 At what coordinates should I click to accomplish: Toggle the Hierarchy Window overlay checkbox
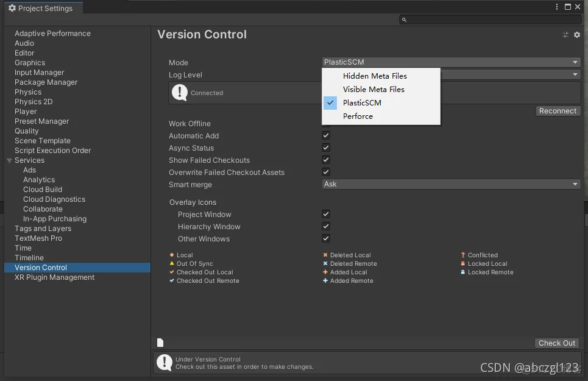[326, 226]
